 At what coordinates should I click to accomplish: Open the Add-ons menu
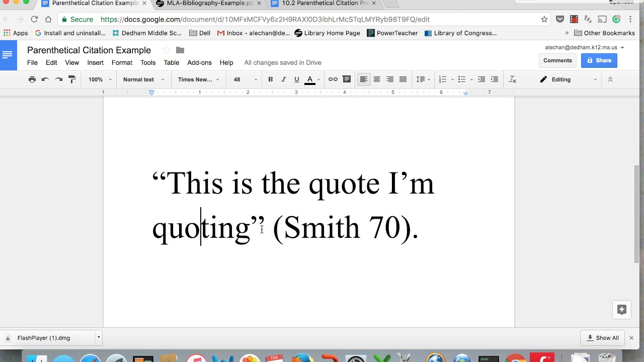point(199,62)
